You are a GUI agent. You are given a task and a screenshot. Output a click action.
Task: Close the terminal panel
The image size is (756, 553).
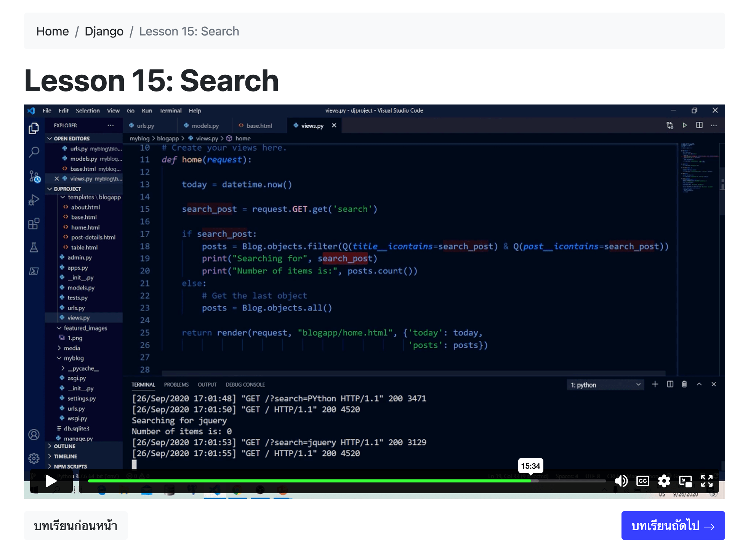click(x=714, y=384)
